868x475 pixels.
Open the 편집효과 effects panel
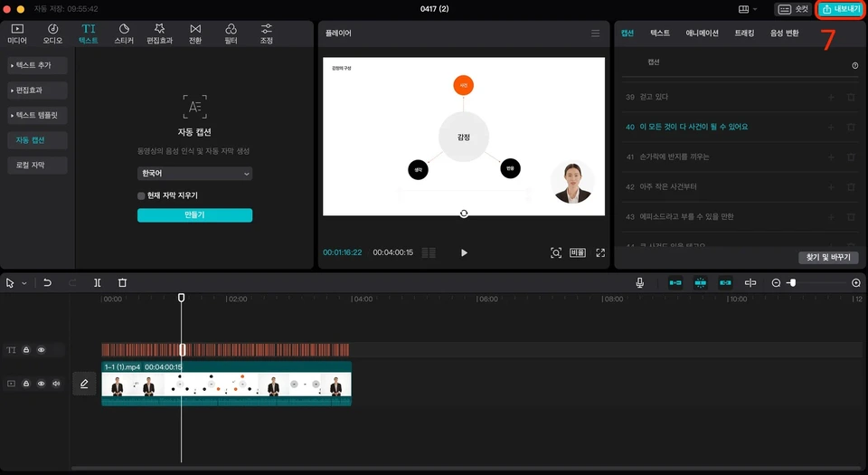pos(159,33)
